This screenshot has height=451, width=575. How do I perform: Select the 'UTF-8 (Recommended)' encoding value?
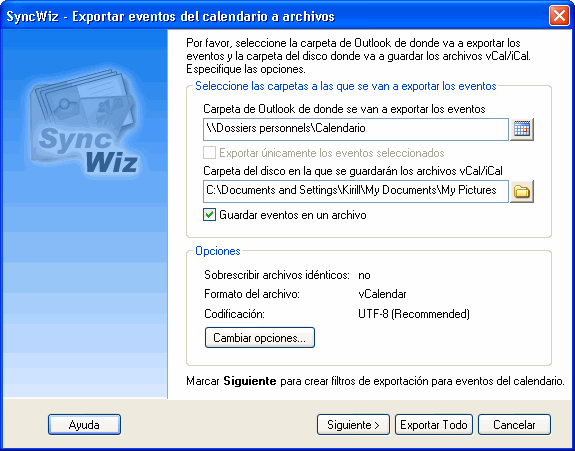coord(414,314)
